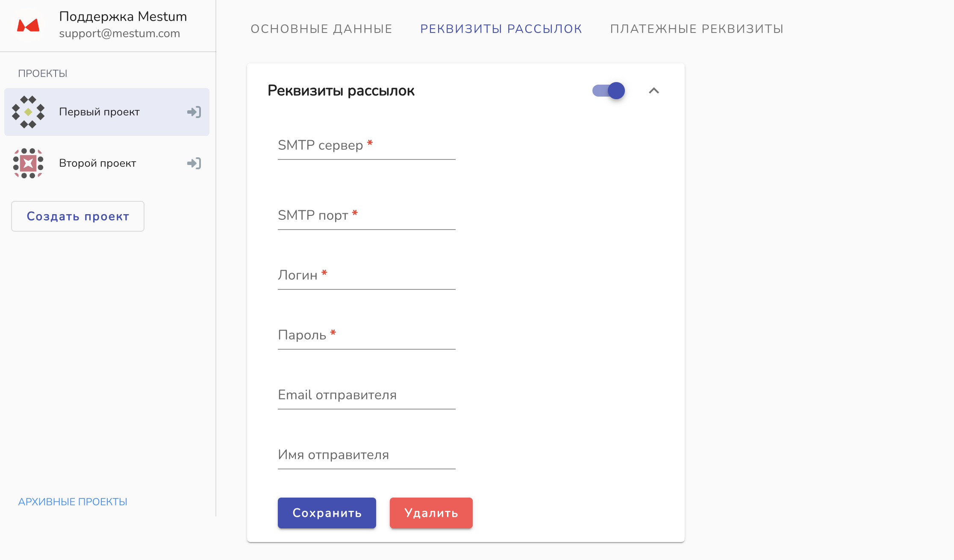Click the enter icon for Первый проект

pos(194,112)
